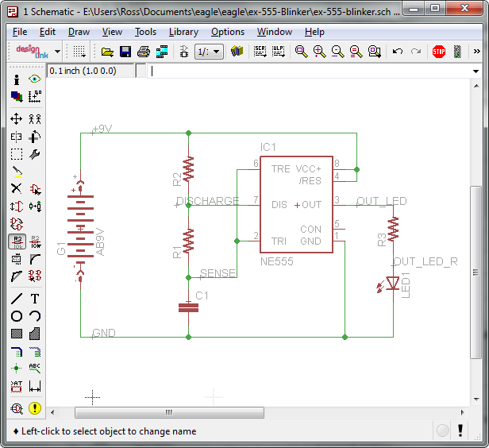The height and width of the screenshot is (448, 489).
Task: Open the File menu
Action: point(20,32)
